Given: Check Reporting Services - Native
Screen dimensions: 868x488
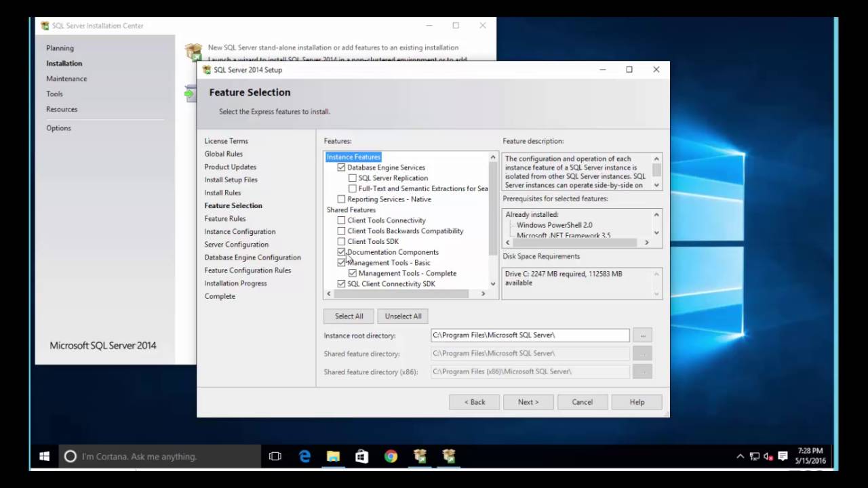Looking at the screenshot, I should [341, 199].
